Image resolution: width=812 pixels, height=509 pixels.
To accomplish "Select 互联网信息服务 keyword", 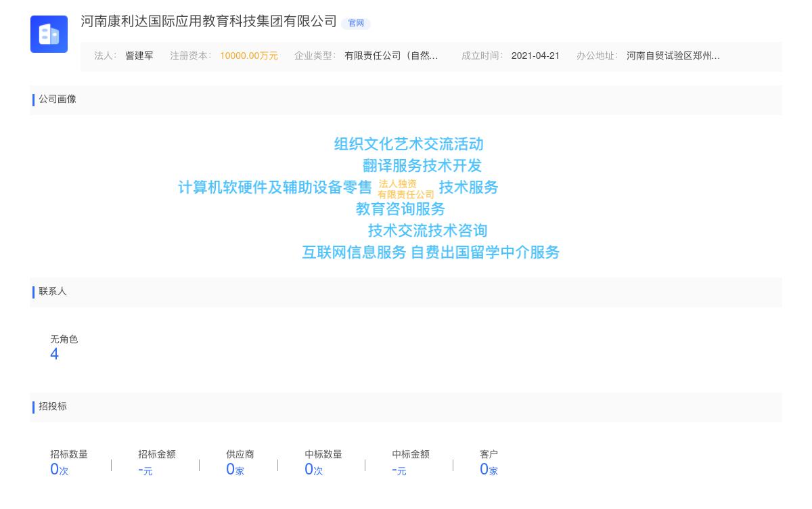I will coord(354,252).
